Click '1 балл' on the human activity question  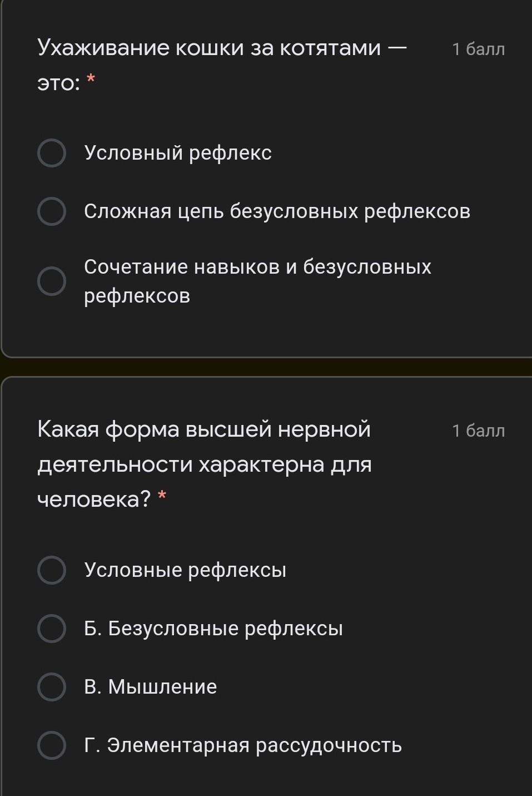478,431
